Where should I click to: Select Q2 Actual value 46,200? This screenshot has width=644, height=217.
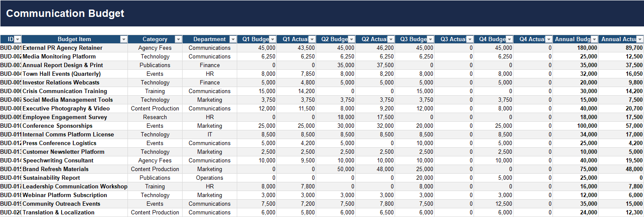click(x=375, y=48)
